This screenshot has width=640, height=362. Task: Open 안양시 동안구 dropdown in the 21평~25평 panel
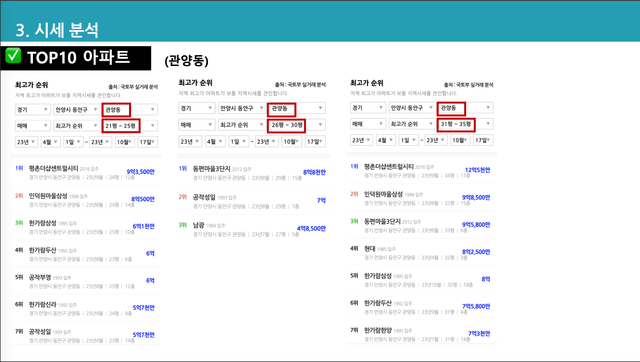point(76,109)
